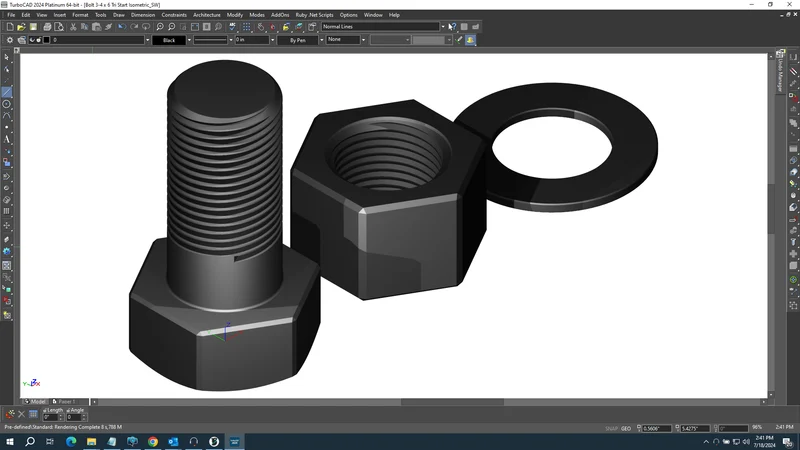Click the GEO button in status bar
This screenshot has width=800, height=450.
click(x=626, y=429)
